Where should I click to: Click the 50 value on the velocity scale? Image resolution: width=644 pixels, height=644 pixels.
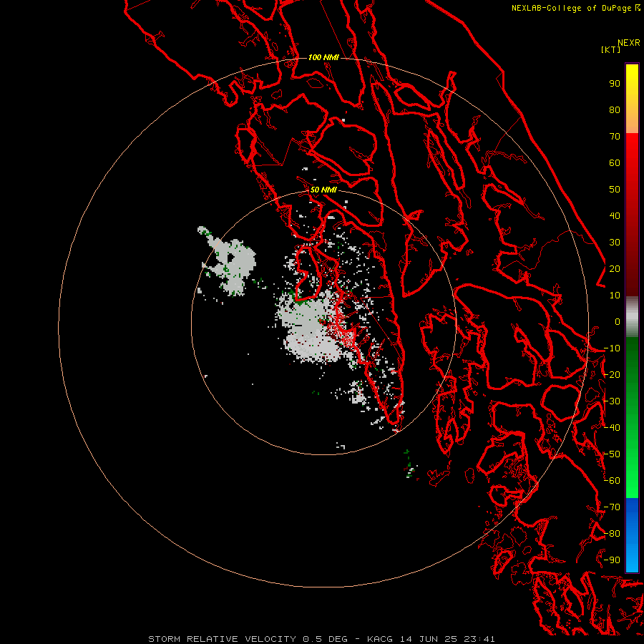coord(615,190)
